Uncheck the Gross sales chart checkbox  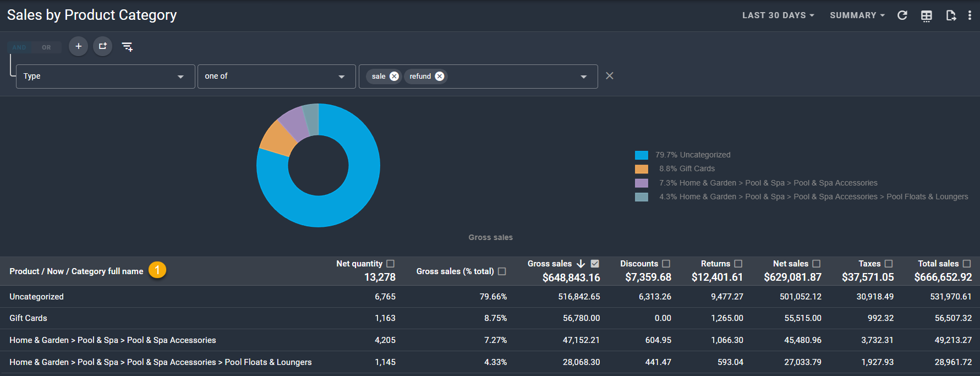(595, 264)
